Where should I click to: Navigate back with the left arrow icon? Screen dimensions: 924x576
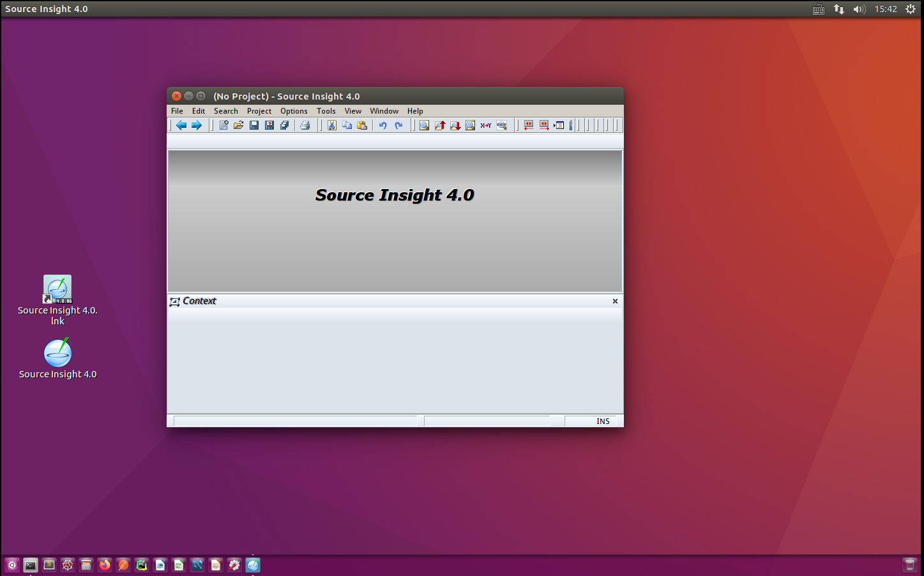pyautogui.click(x=181, y=125)
